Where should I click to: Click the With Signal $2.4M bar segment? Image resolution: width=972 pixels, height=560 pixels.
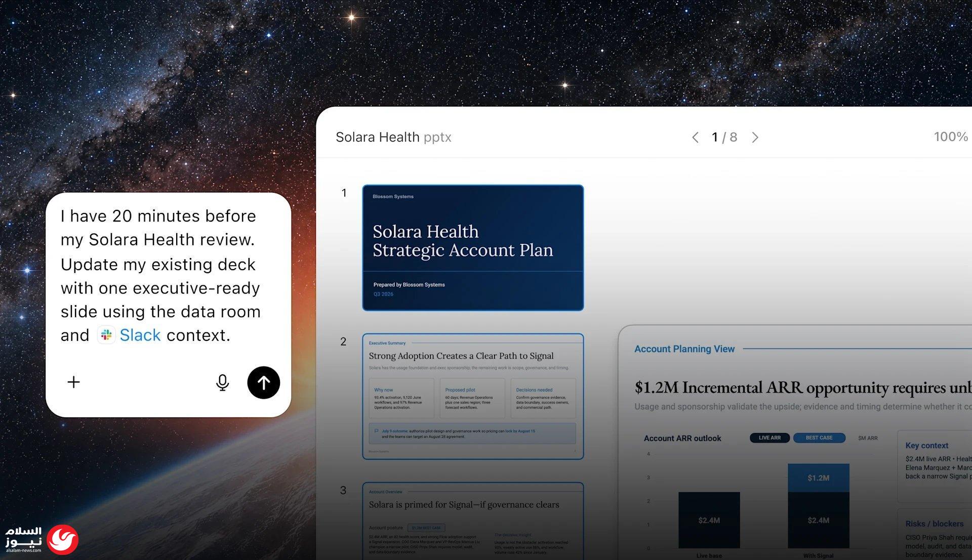(x=818, y=520)
